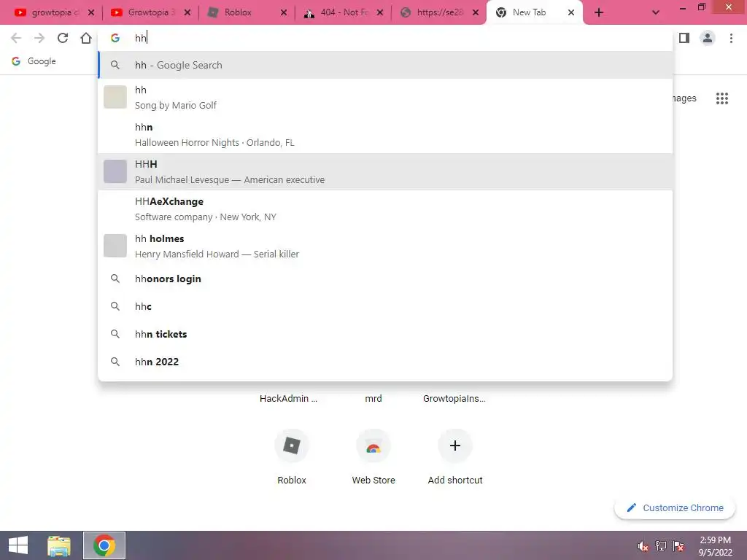The height and width of the screenshot is (560, 747).
Task: Click the browser forward arrow
Action: pyautogui.click(x=39, y=38)
